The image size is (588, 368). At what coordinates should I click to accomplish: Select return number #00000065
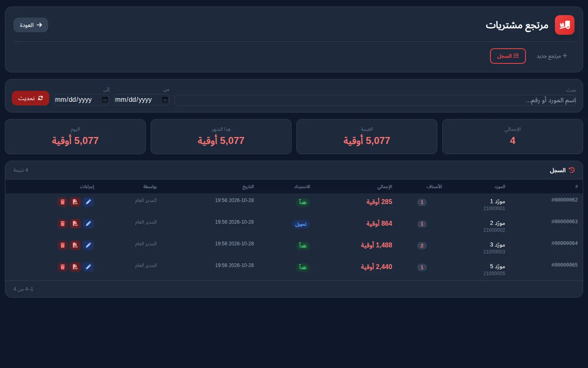(564, 265)
